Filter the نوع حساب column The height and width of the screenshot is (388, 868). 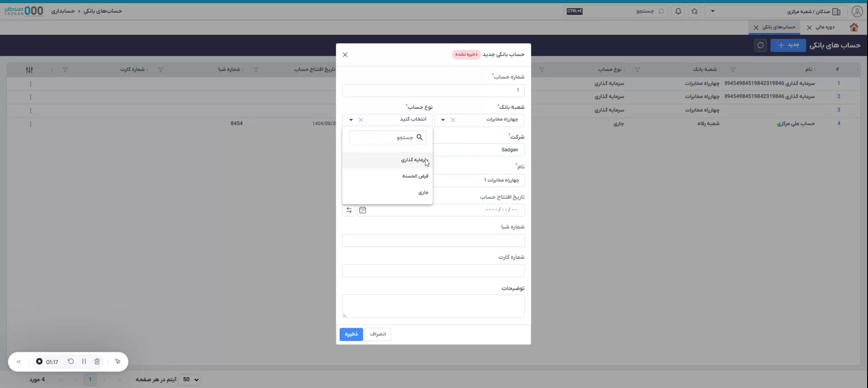[x=542, y=70]
